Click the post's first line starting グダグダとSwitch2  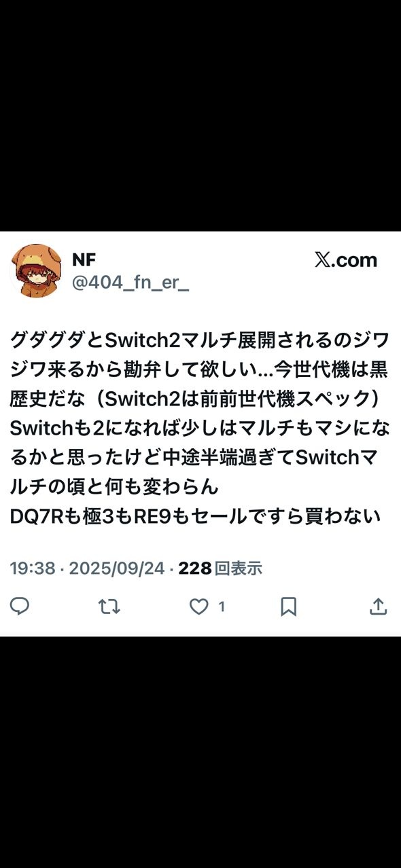pos(199,338)
